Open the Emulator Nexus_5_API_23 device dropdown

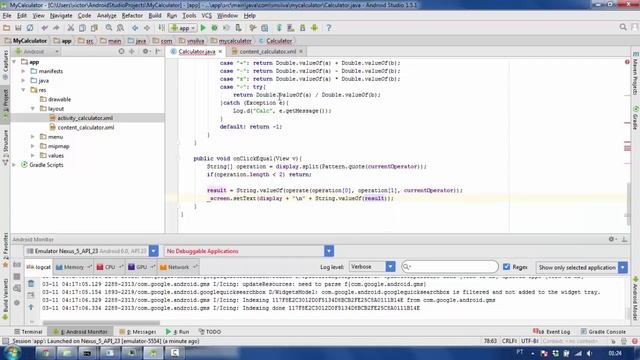pyautogui.click(x=153, y=251)
